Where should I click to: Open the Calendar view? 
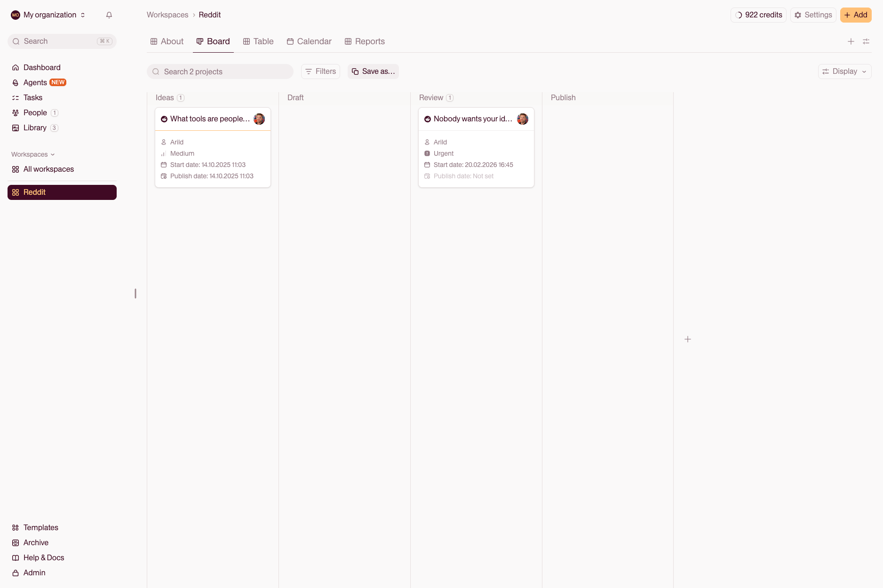coord(309,41)
